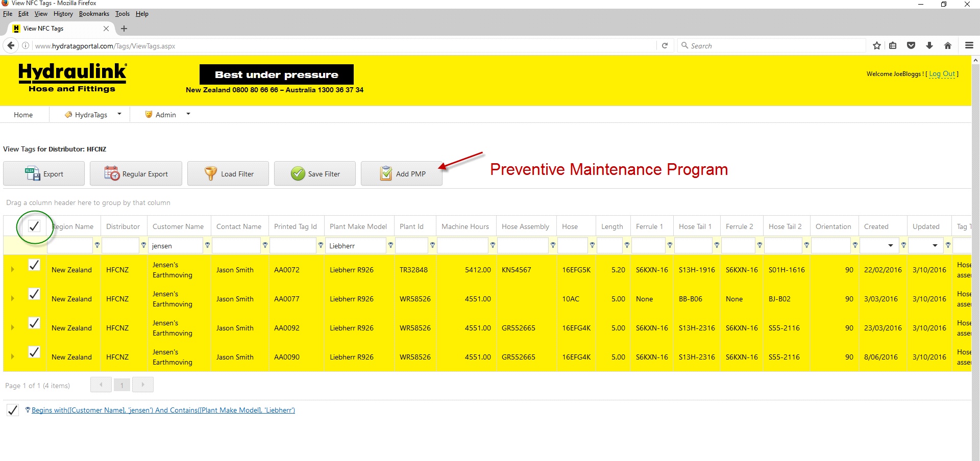
Task: Click the Length filter funnel icon
Action: [627, 245]
